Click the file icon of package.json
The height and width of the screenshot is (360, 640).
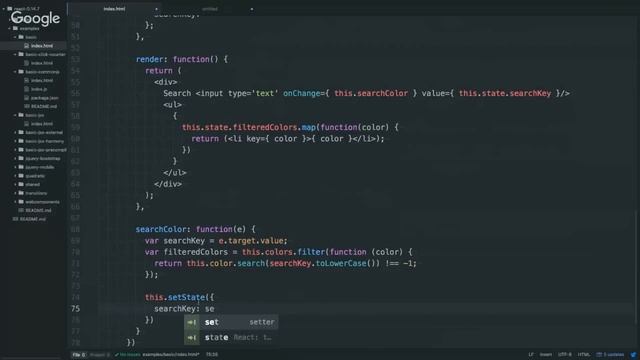[27, 98]
